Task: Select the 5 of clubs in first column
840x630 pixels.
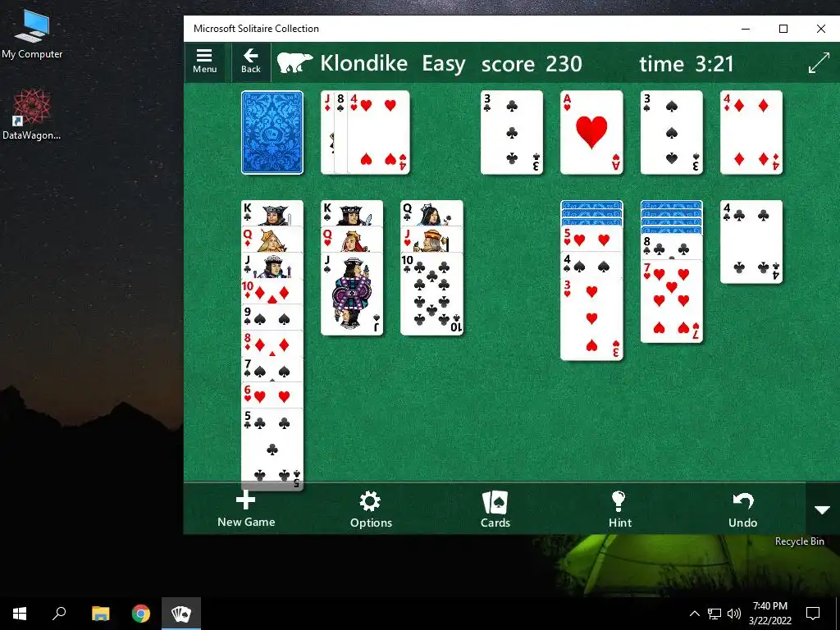Action: click(x=272, y=449)
